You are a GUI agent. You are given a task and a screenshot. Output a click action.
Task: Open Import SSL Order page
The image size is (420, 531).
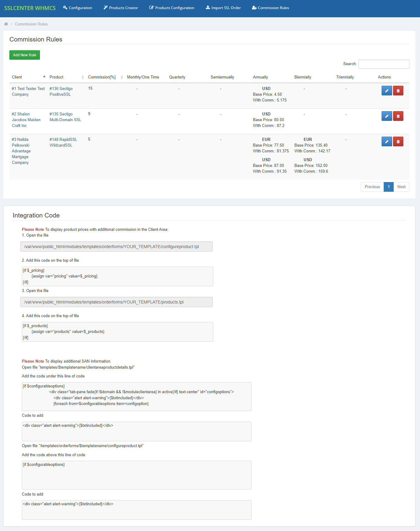click(223, 8)
